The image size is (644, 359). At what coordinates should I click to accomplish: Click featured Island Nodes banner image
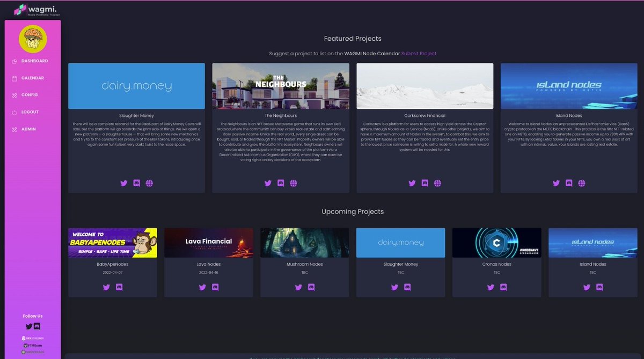click(569, 86)
